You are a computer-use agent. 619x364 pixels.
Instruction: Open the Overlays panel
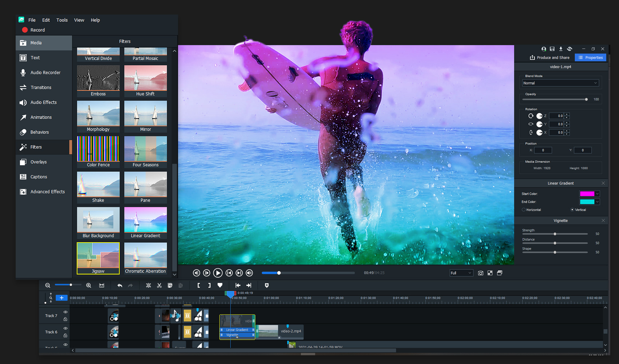click(x=38, y=162)
